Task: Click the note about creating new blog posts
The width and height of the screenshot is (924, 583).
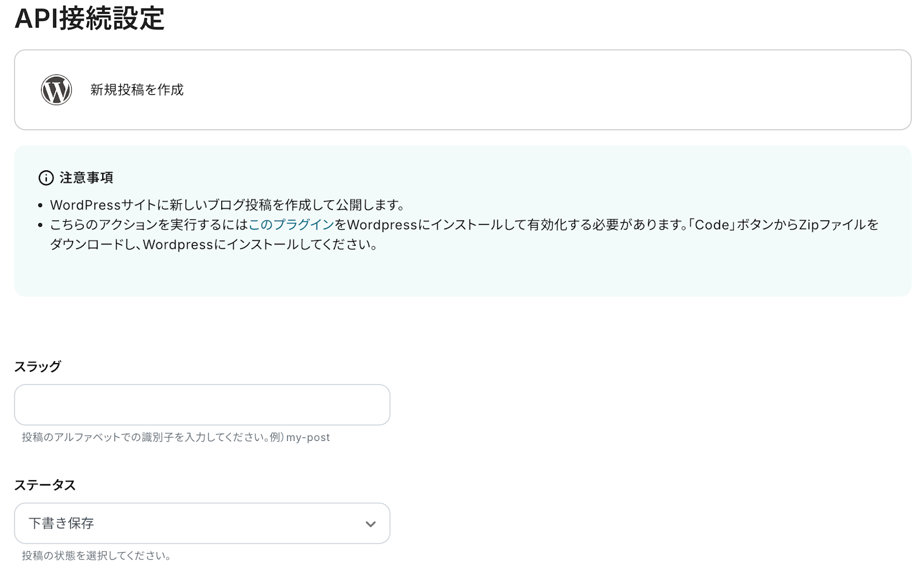Action: click(228, 205)
